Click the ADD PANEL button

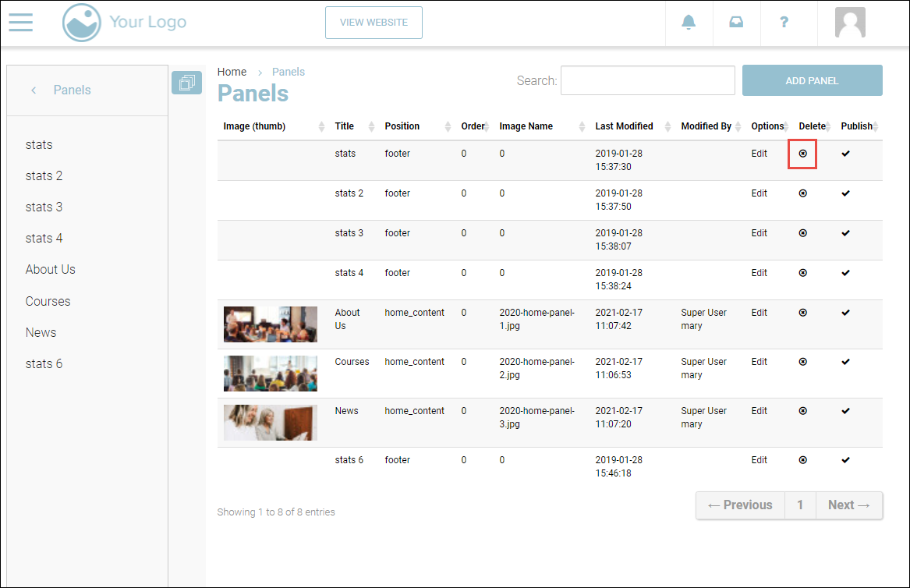tap(812, 80)
